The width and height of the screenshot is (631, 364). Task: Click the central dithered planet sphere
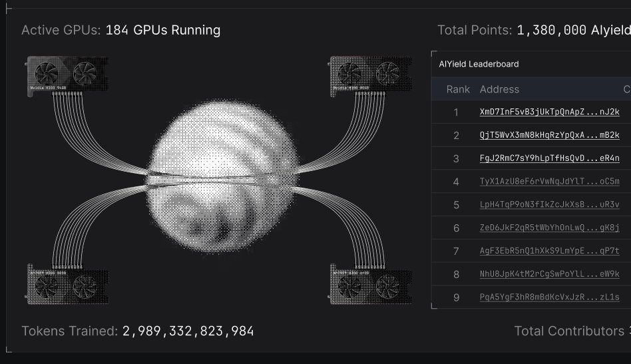click(x=222, y=176)
